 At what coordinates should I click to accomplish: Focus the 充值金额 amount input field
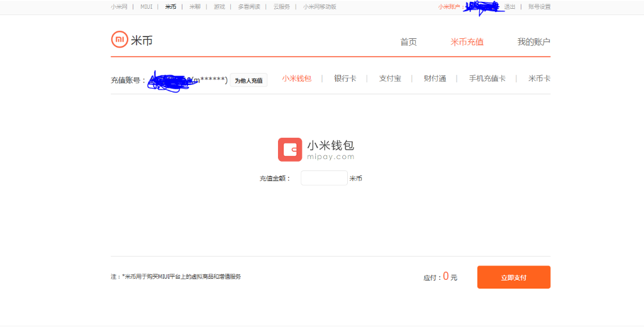(x=324, y=178)
